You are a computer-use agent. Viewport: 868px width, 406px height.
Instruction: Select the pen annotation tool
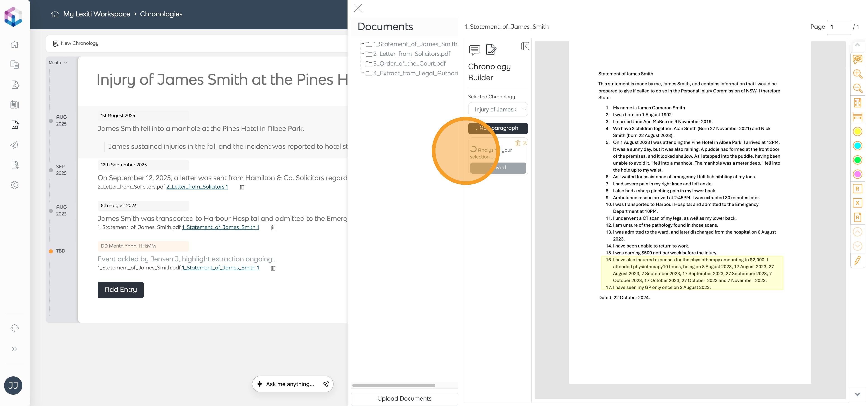(x=857, y=260)
